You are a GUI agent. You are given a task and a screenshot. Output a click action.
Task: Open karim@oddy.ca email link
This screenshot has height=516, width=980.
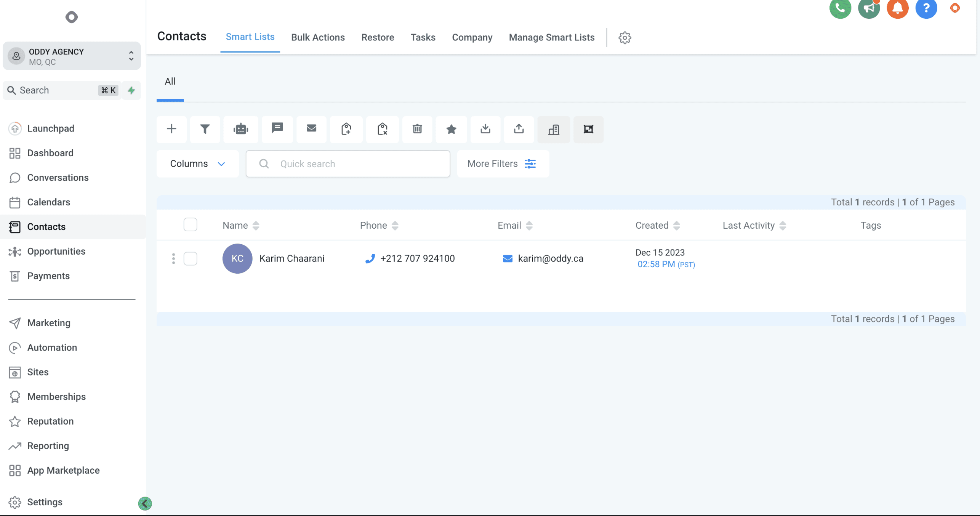(550, 259)
